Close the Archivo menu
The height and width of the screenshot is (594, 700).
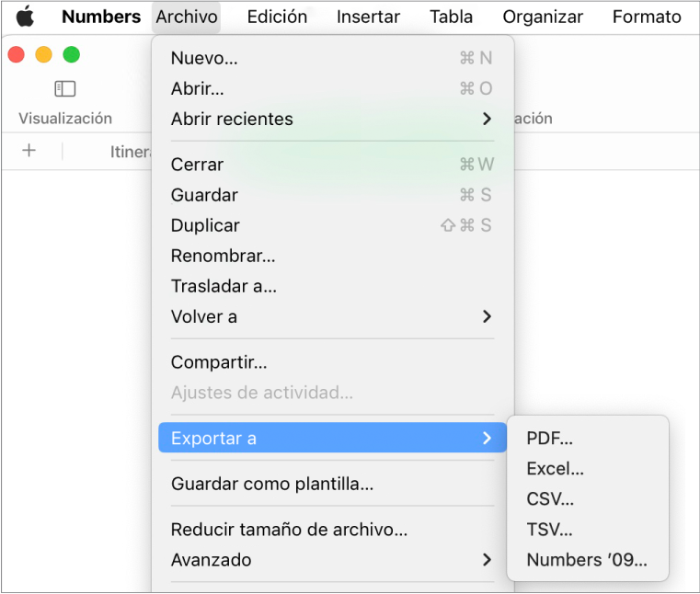[187, 17]
